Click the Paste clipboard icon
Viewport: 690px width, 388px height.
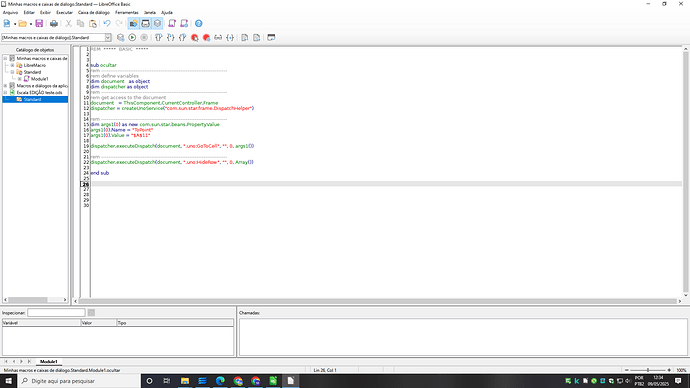click(93, 24)
